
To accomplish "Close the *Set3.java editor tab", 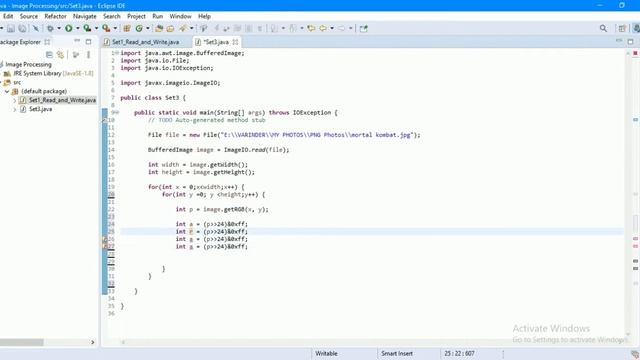I will (235, 42).
